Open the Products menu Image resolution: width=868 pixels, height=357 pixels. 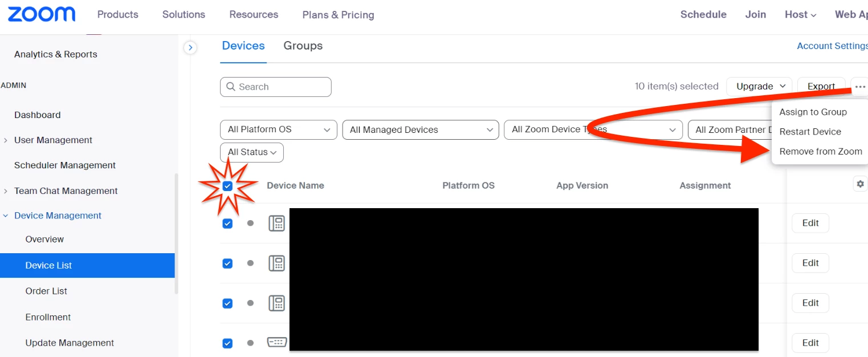(118, 14)
